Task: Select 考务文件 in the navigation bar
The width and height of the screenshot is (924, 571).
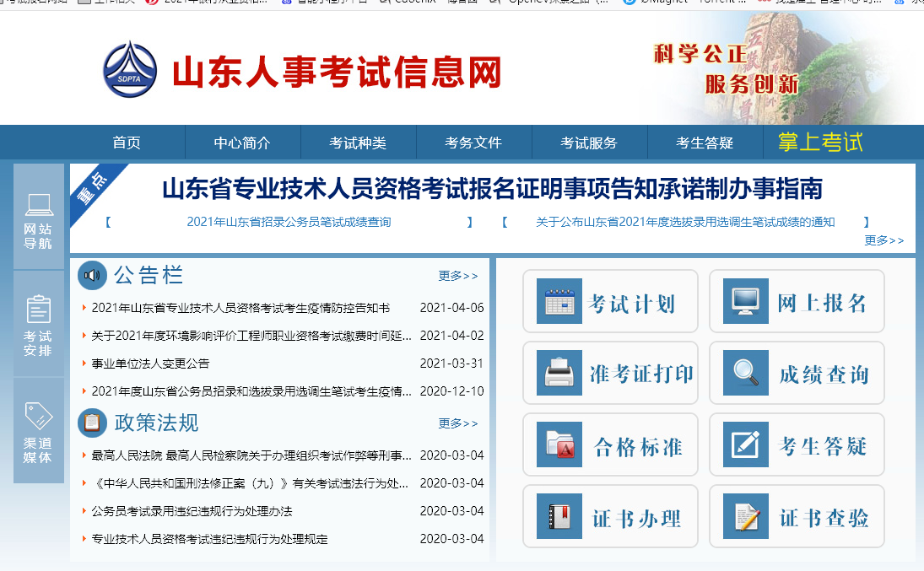Action: (473, 143)
